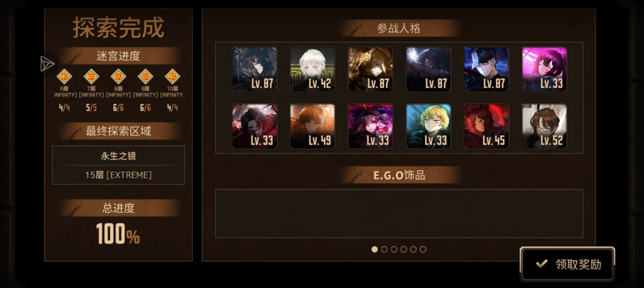Viewport: 644px width, 288px height.
Task: Click the paper plane send icon
Action: (x=47, y=64)
